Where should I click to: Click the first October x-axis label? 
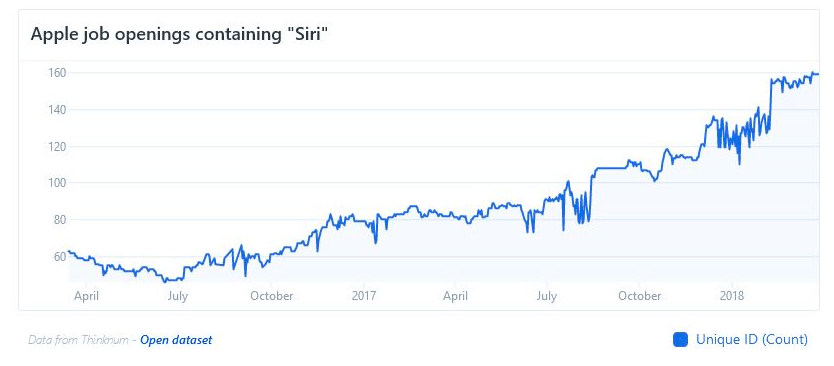(271, 296)
